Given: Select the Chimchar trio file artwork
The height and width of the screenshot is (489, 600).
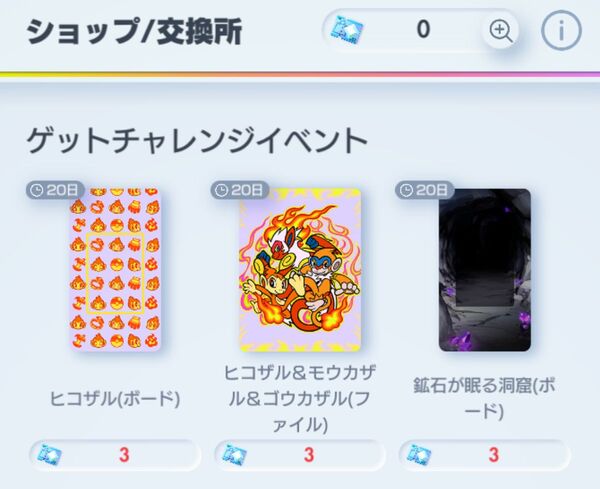Looking at the screenshot, I should [300, 270].
